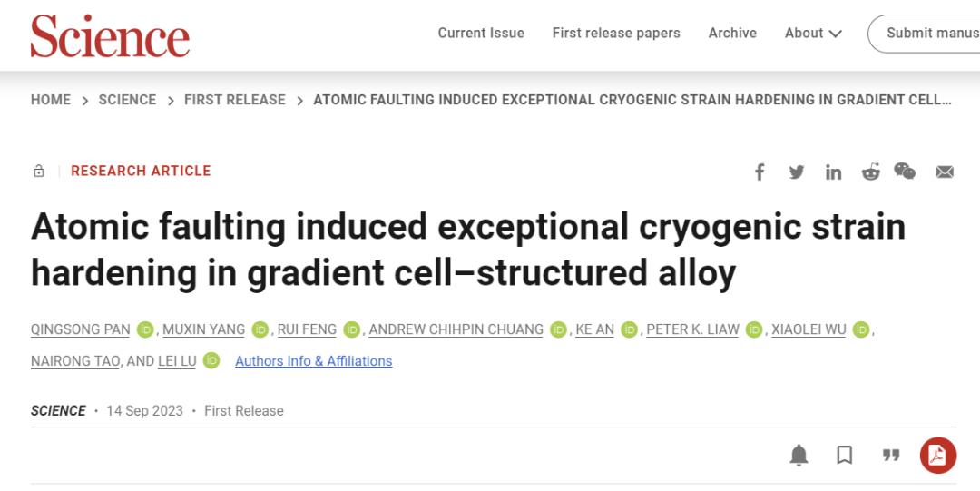Share article on Twitter
Viewport: 980px width, 491px height.
point(797,172)
